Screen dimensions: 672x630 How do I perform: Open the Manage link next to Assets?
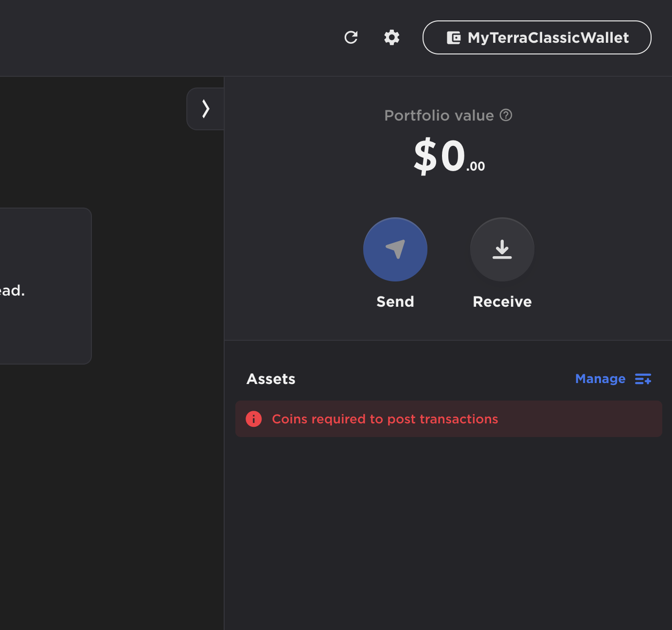point(601,379)
